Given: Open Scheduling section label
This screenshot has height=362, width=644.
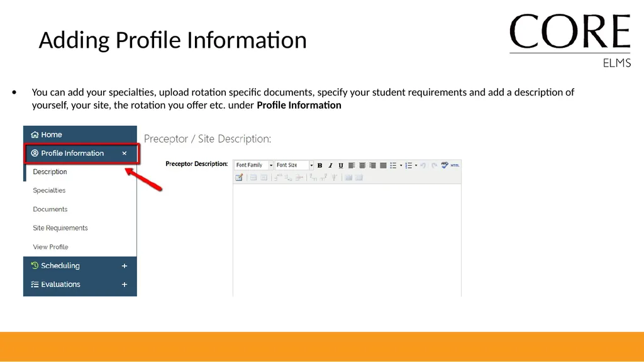Looking at the screenshot, I should pos(60,266).
